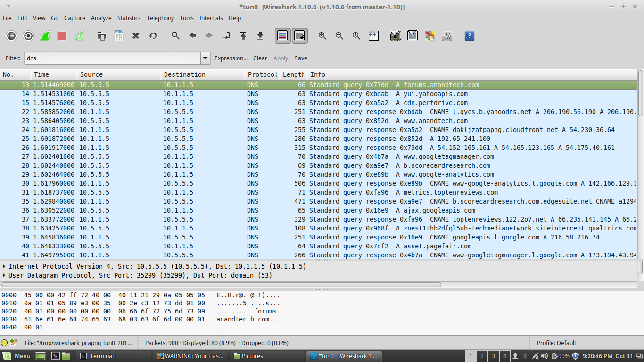
Task: Go to packet number icon
Action: point(226,36)
